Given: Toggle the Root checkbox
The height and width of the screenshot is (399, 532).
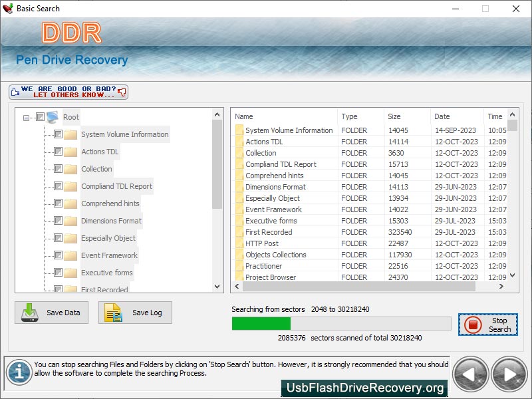Looking at the screenshot, I should point(40,117).
